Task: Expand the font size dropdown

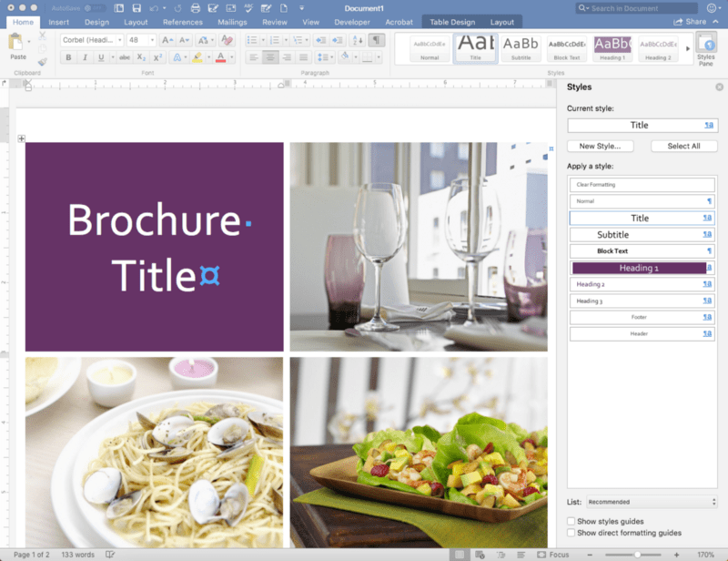Action: point(143,40)
